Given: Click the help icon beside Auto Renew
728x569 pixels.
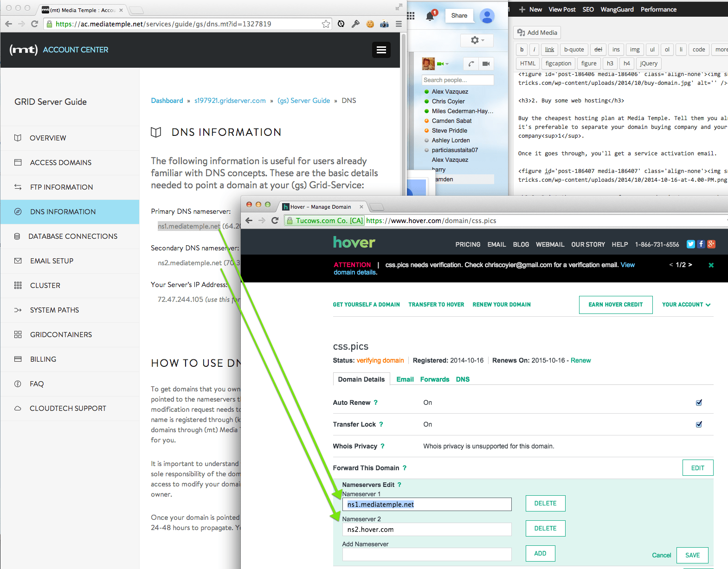Looking at the screenshot, I should click(376, 403).
